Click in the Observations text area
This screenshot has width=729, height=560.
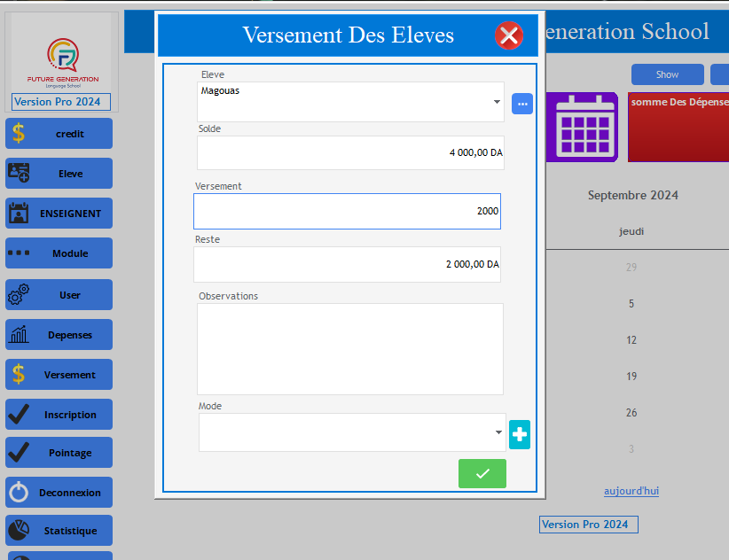(x=350, y=349)
